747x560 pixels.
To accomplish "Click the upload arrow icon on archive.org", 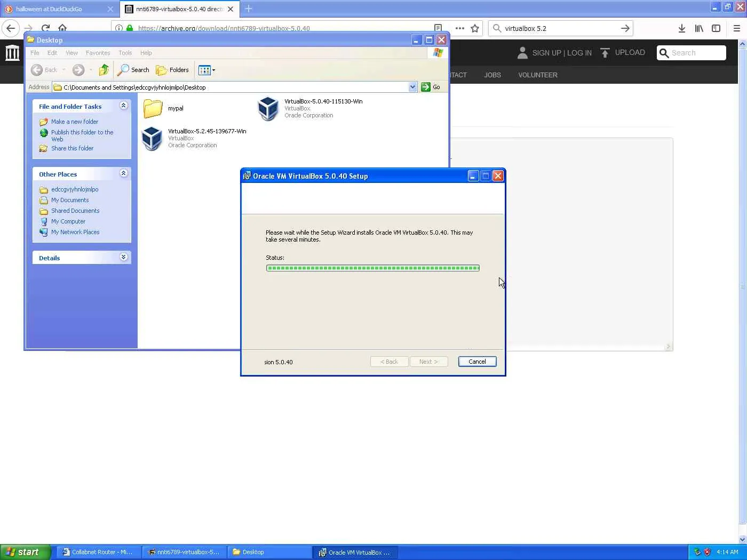I will (x=605, y=52).
